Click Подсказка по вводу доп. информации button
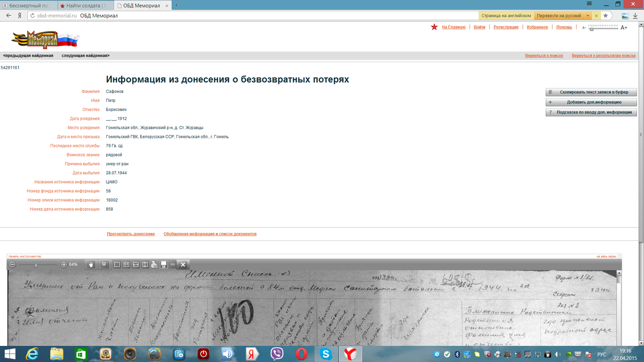Viewport: 644px width, 362px height. click(591, 113)
